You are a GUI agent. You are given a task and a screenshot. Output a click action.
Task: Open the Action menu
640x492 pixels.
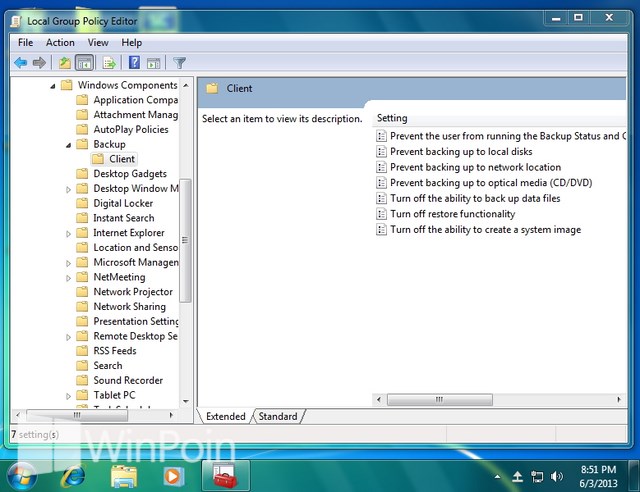60,42
